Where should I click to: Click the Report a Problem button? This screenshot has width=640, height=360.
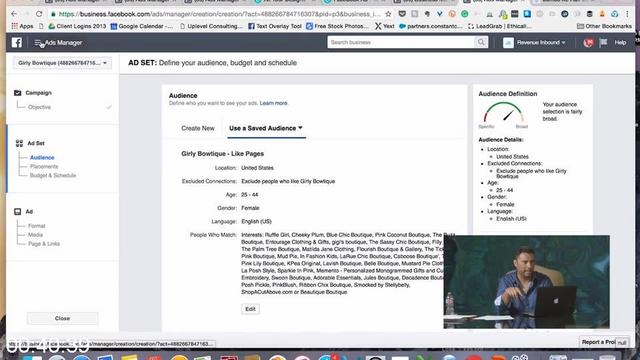(598, 342)
